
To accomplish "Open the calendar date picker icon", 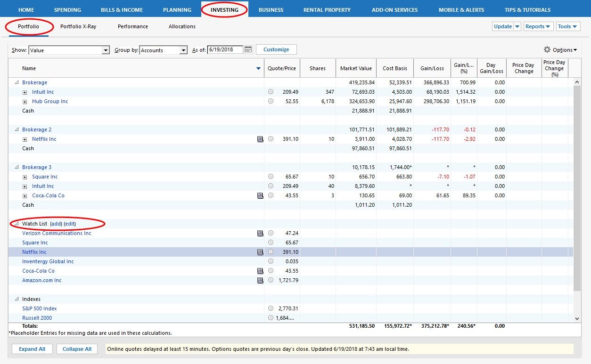I will 248,50.
